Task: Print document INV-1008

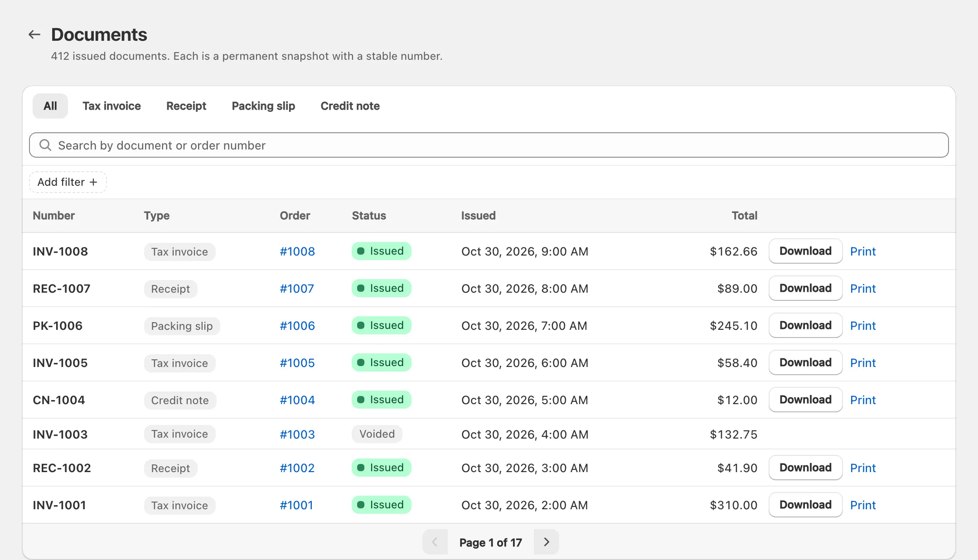Action: (863, 251)
